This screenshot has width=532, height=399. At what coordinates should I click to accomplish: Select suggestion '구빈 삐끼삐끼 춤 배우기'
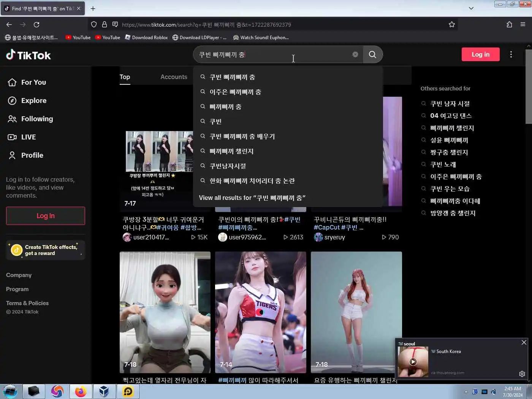pos(288,136)
